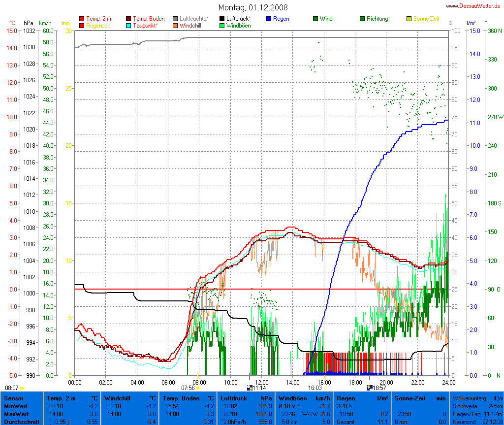Viewport: 504px width, 425px height.
Task: Click the cyan Taupunkt legend swatch
Action: pos(129,25)
